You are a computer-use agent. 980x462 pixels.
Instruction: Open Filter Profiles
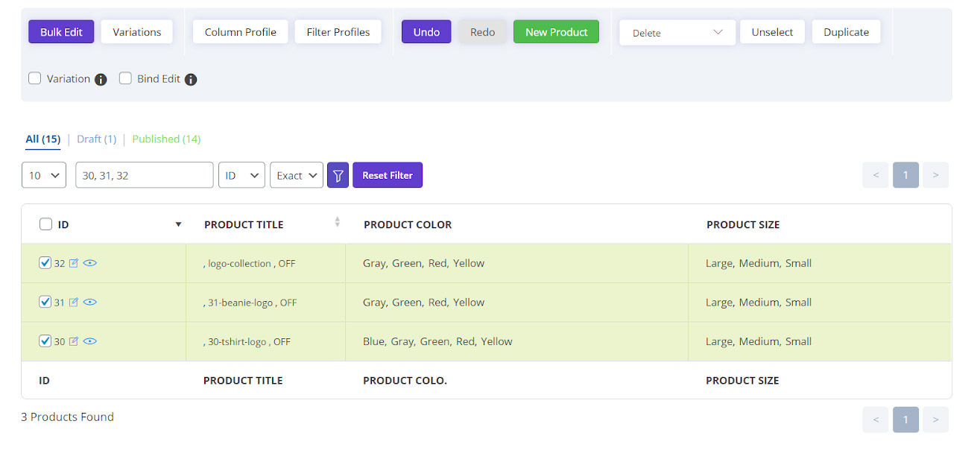click(x=338, y=32)
